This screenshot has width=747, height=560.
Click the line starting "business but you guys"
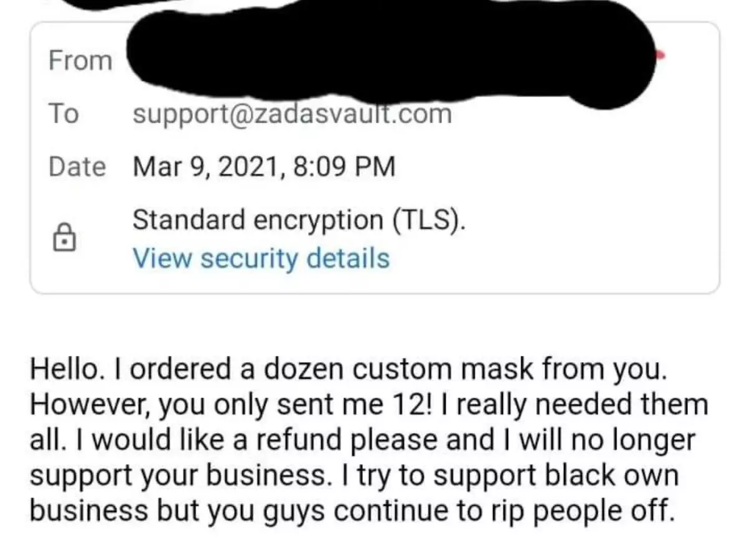pos(352,511)
